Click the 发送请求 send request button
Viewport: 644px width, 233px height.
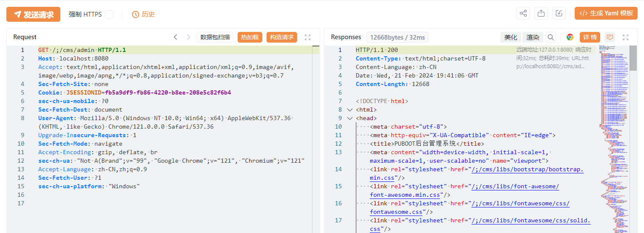point(33,14)
